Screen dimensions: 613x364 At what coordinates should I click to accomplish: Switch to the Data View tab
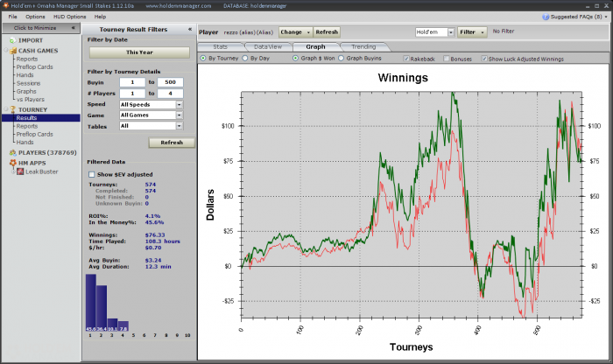point(268,47)
